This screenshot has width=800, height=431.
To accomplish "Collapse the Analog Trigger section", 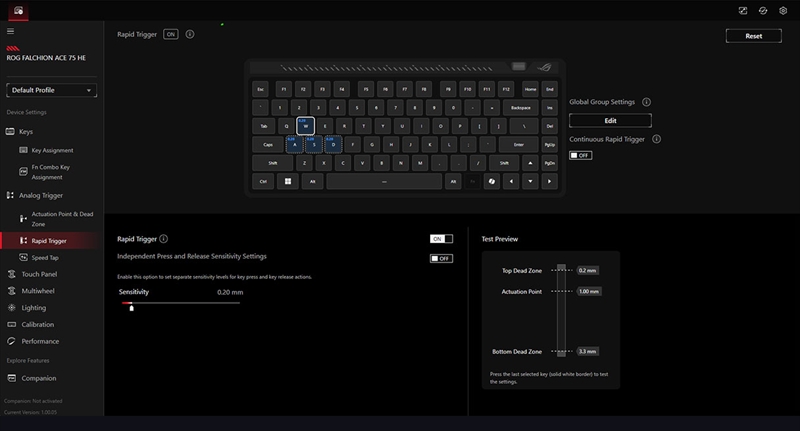I will click(x=11, y=195).
